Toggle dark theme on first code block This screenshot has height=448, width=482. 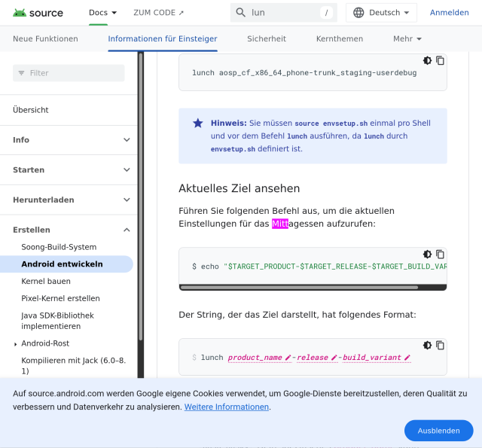427,60
